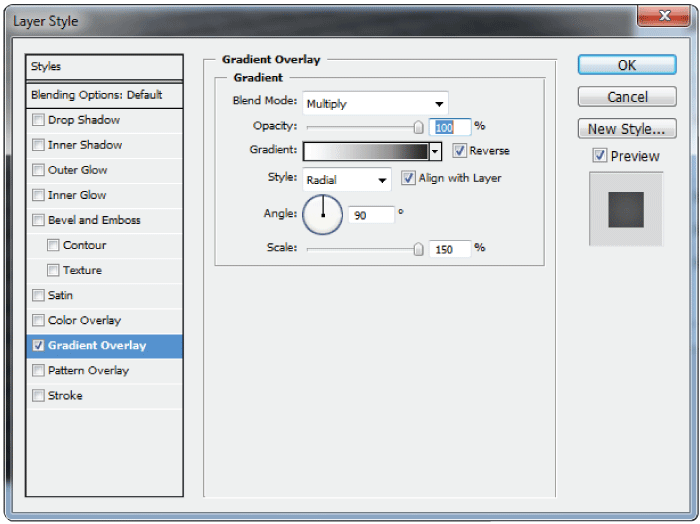The image size is (700, 524).
Task: Select the Stroke label
Action: [65, 395]
